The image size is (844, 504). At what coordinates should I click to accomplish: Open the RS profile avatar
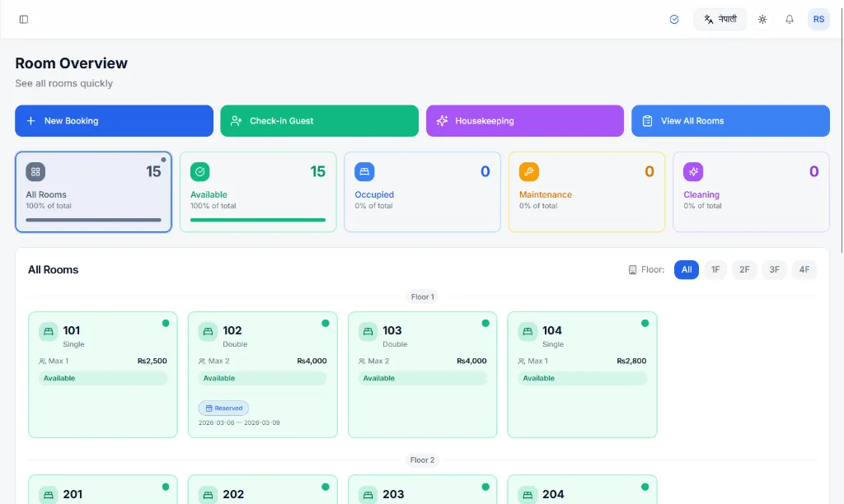click(x=818, y=18)
